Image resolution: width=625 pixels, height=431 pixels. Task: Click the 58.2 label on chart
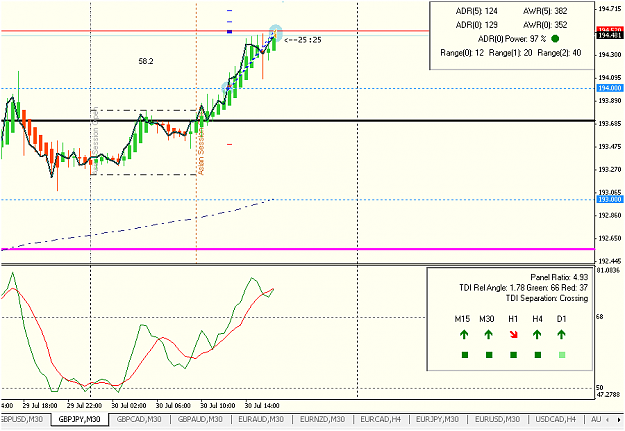[x=146, y=61]
